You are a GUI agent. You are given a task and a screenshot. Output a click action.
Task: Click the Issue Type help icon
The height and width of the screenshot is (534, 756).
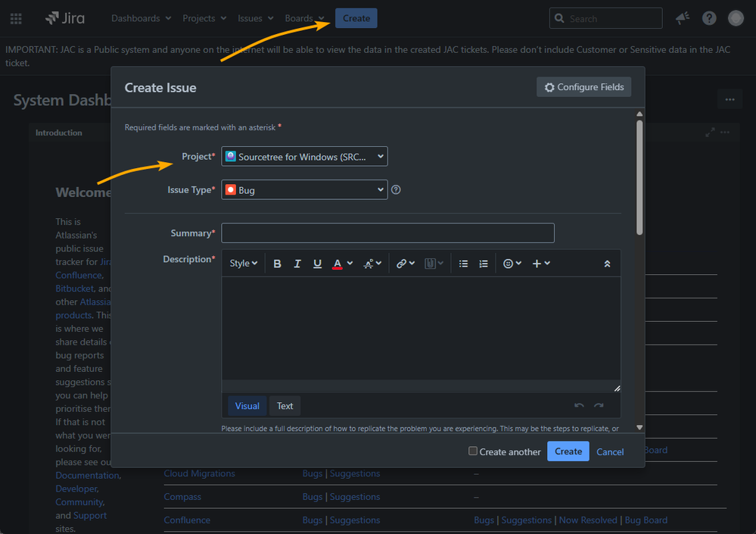point(396,189)
